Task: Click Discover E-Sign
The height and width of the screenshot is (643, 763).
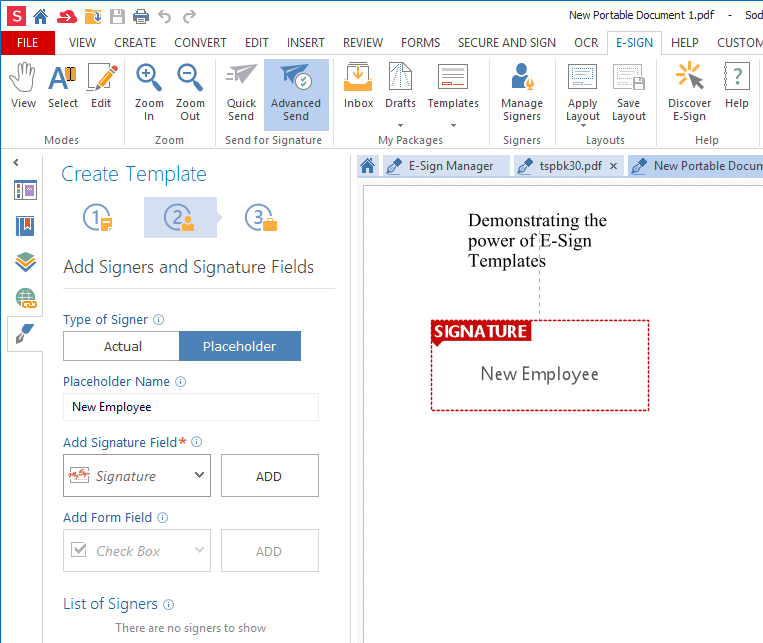Action: (690, 92)
